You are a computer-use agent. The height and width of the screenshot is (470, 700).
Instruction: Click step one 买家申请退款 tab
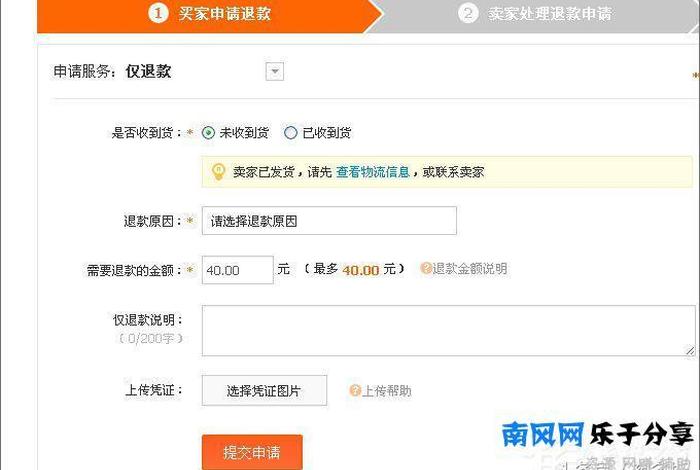click(x=209, y=15)
